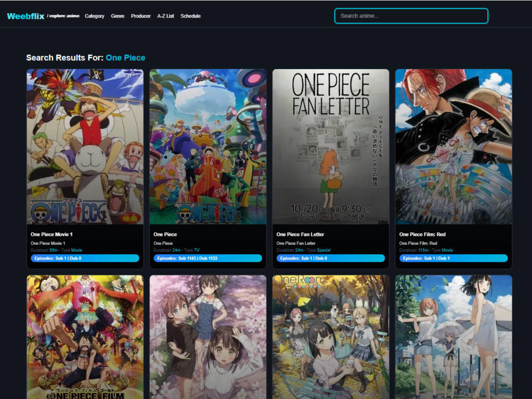532x399 pixels.
Task: Click the small subtitle One Piece Film: Red
Action: click(418, 243)
